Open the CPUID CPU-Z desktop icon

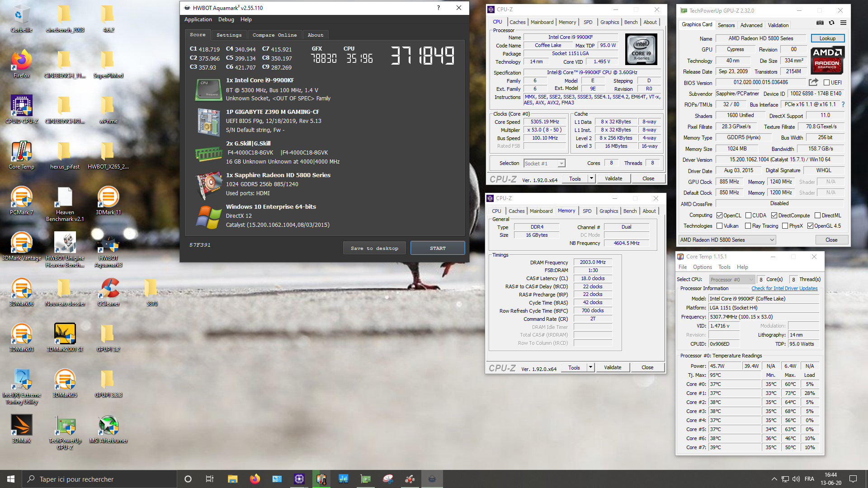[x=21, y=110]
